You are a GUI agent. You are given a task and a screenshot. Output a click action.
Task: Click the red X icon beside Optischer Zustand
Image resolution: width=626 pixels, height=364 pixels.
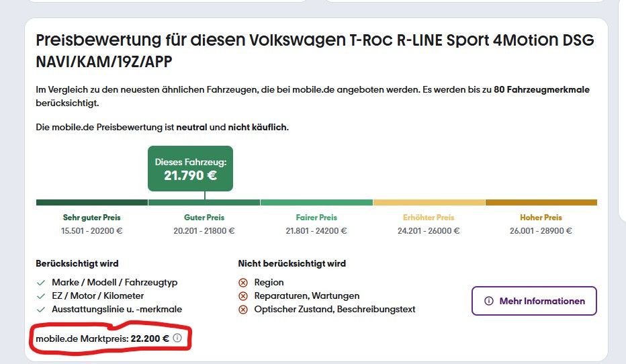point(242,310)
